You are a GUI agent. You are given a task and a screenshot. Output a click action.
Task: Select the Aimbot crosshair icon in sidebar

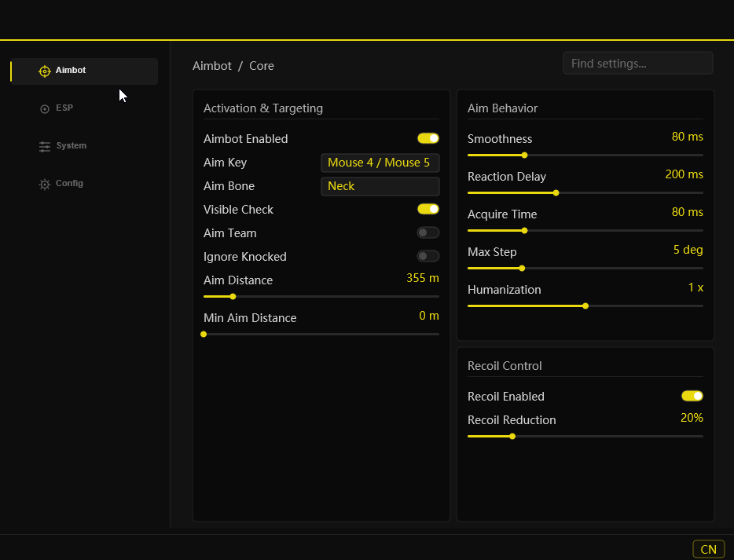click(45, 71)
